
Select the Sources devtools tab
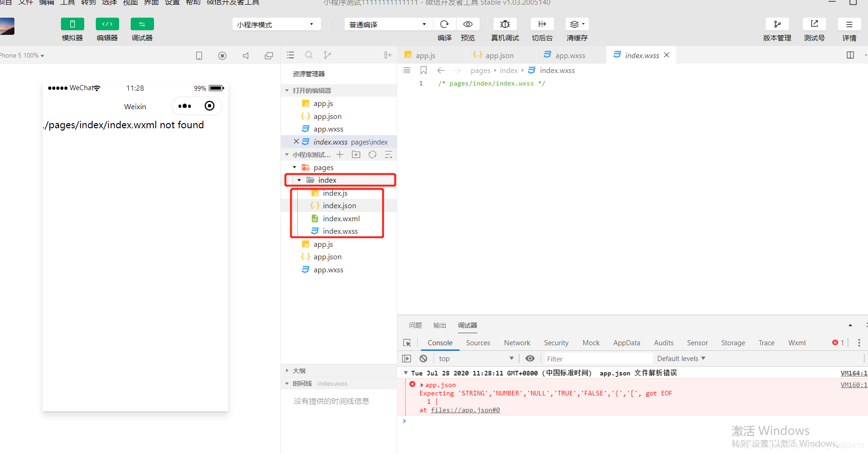pos(478,343)
